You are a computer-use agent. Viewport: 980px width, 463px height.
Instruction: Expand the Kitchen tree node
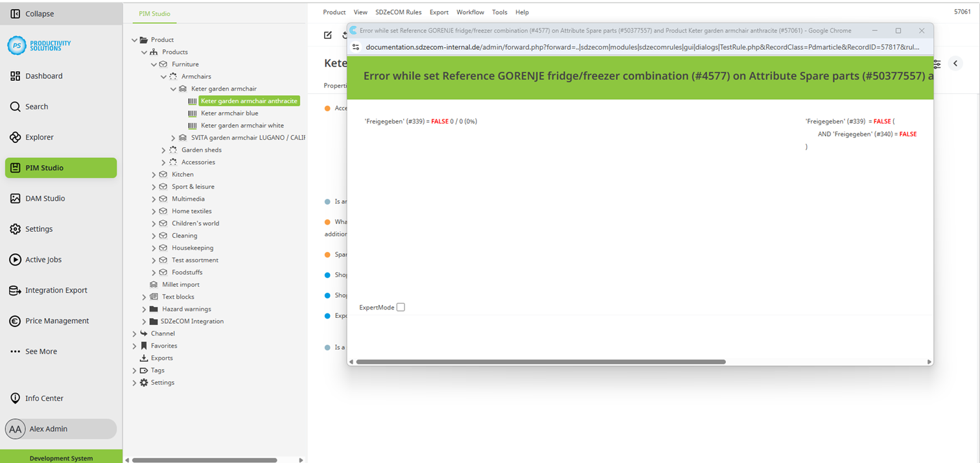coord(154,175)
